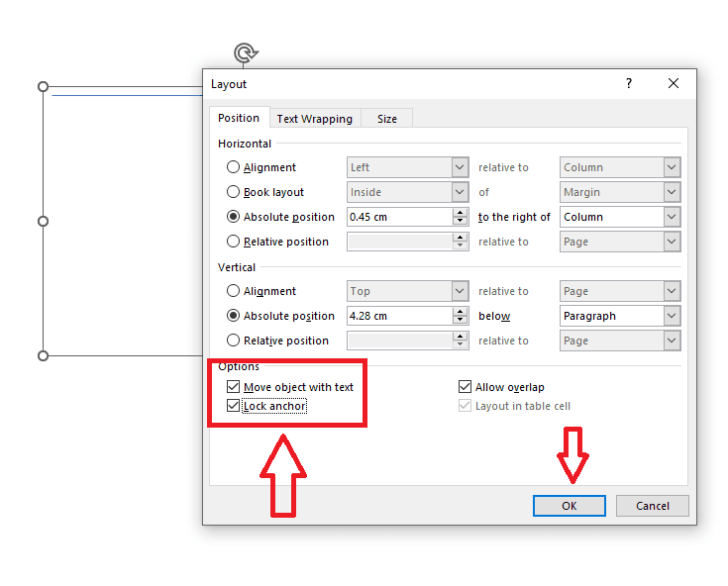Click the Cancel button

pyautogui.click(x=652, y=506)
